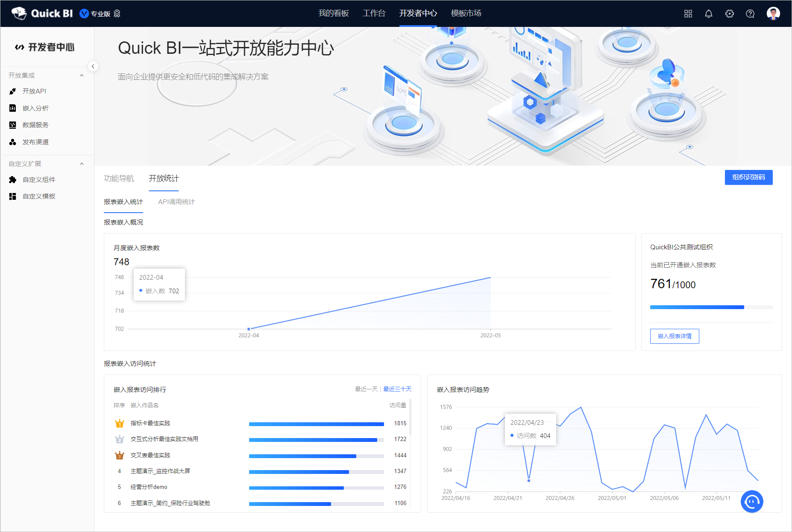Click the 访问量 column header
The width and height of the screenshot is (792, 532).
(398, 405)
